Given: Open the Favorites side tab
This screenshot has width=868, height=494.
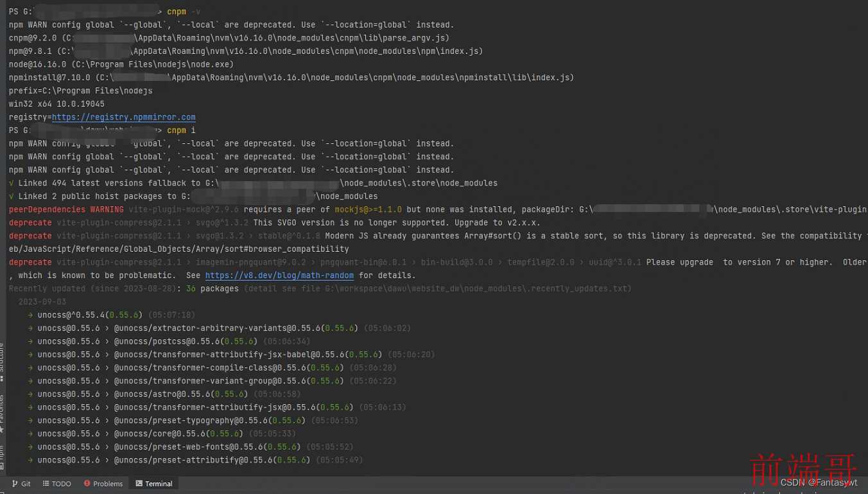Looking at the screenshot, I should tap(3, 414).
